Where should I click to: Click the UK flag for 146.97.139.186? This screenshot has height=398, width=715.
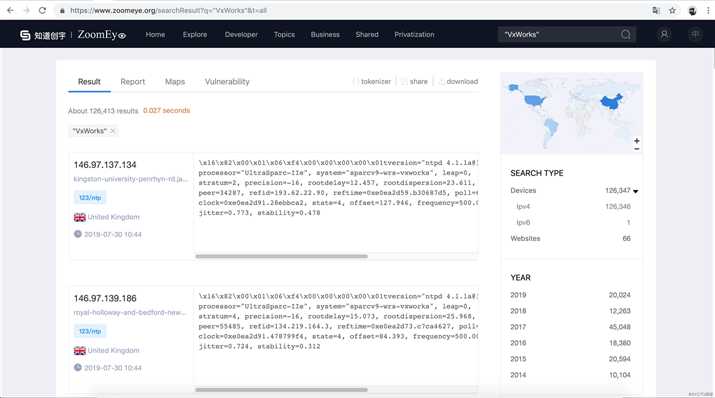point(80,351)
